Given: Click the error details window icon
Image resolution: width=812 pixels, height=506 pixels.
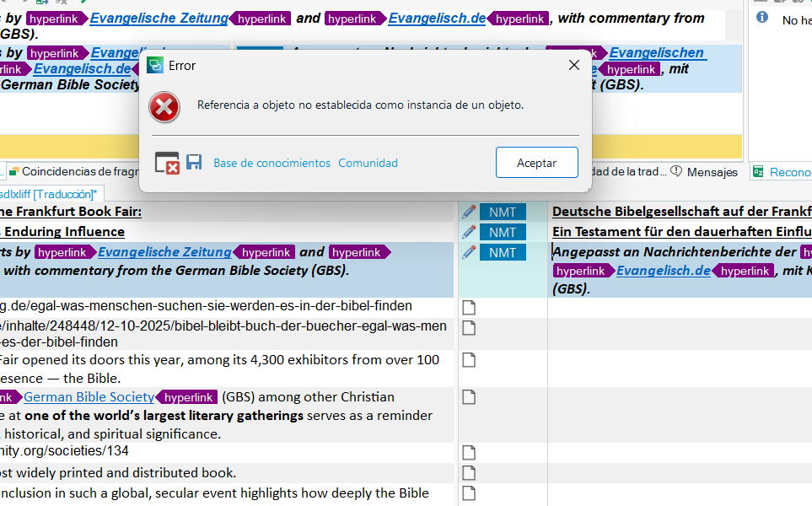Looking at the screenshot, I should [x=167, y=163].
